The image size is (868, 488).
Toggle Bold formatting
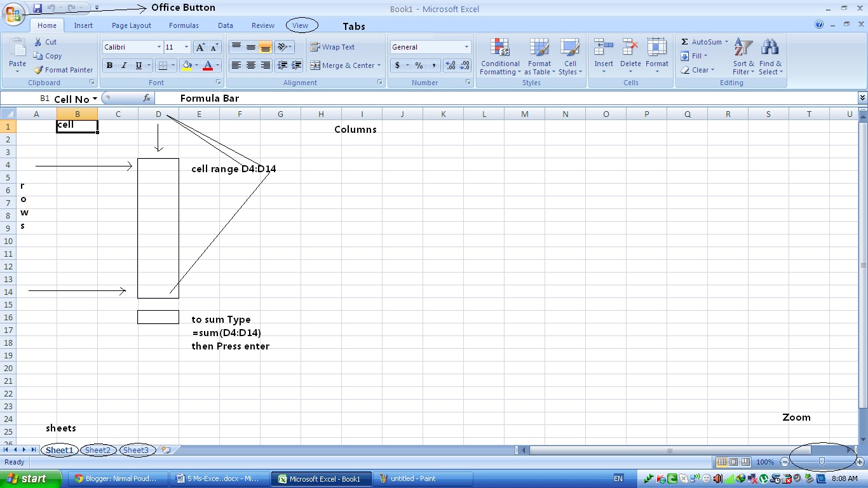click(x=109, y=65)
